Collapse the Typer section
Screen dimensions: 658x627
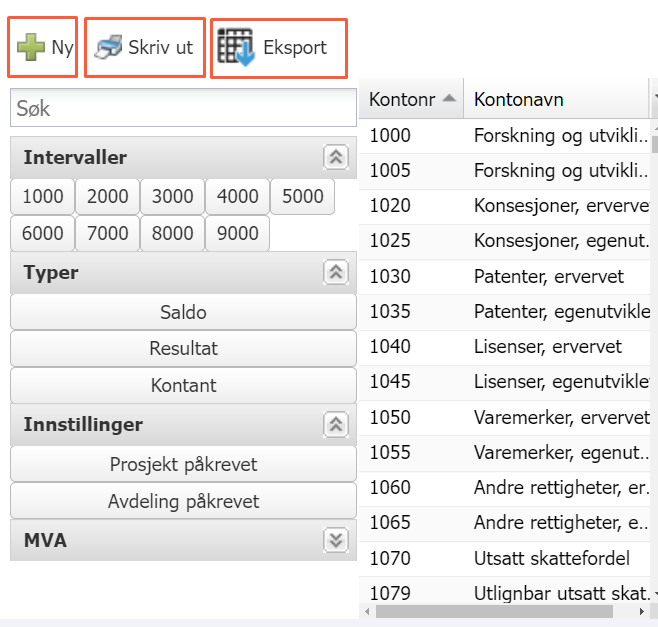coord(336,272)
